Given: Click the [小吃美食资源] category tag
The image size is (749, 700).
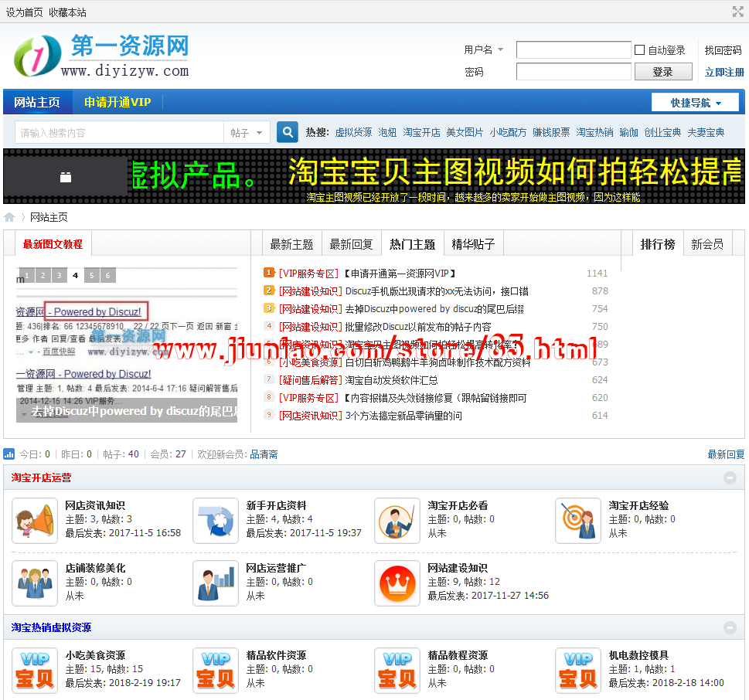Looking at the screenshot, I should [311, 362].
